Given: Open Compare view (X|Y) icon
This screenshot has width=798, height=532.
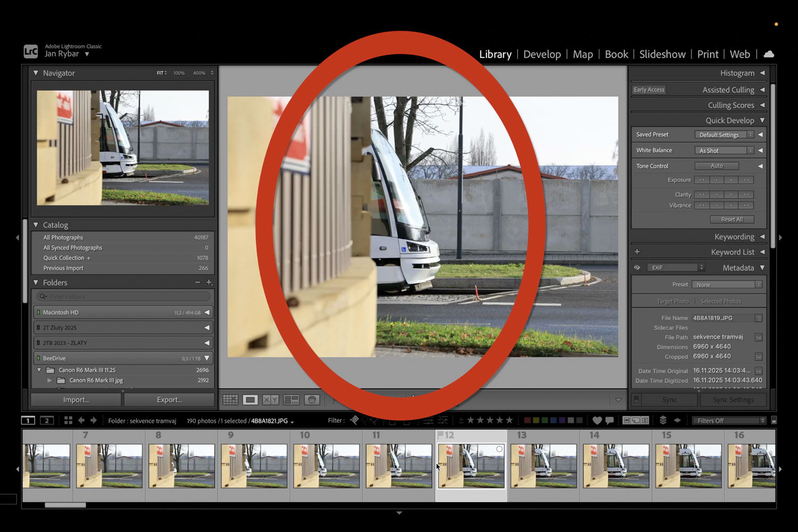Looking at the screenshot, I should (x=270, y=400).
